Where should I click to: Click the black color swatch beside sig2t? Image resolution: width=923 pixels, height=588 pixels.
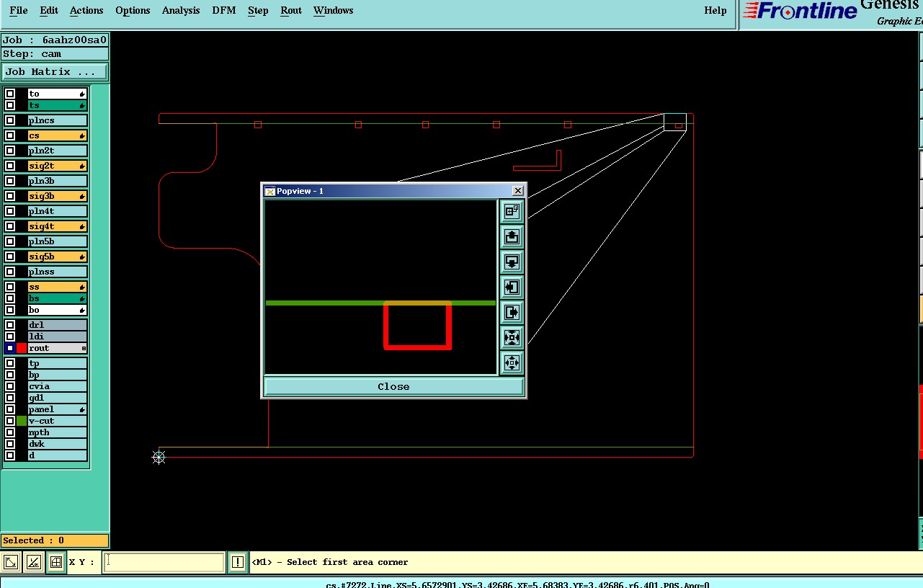[x=22, y=166]
